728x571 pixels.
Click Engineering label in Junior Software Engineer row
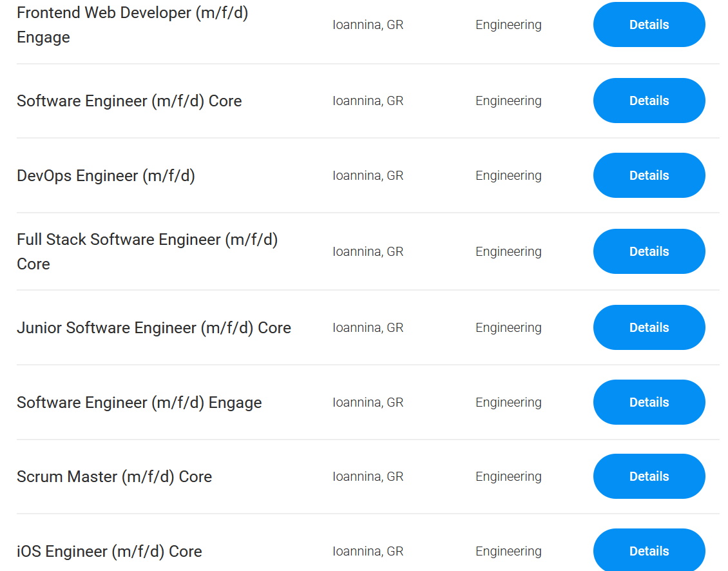click(x=508, y=327)
